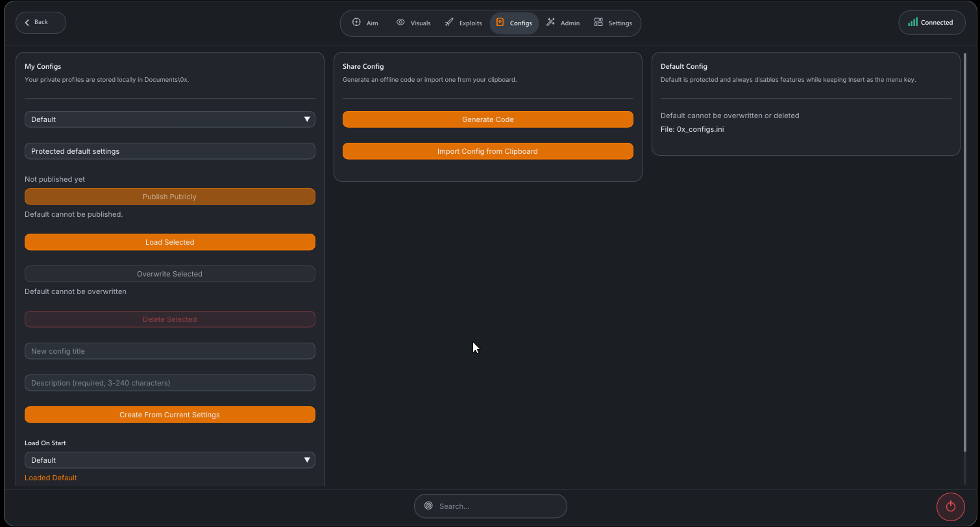
Task: Focus the New config title field
Action: click(170, 351)
